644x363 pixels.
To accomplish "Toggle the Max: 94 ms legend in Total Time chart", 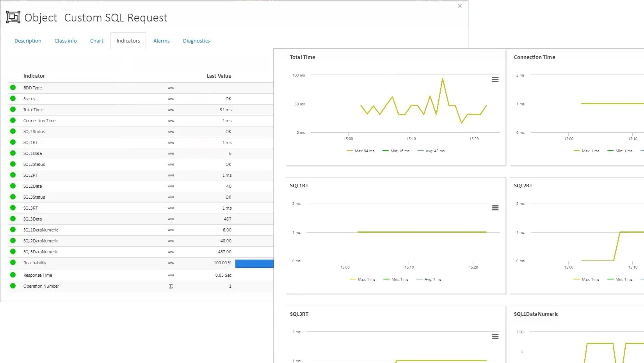I will 360,151.
